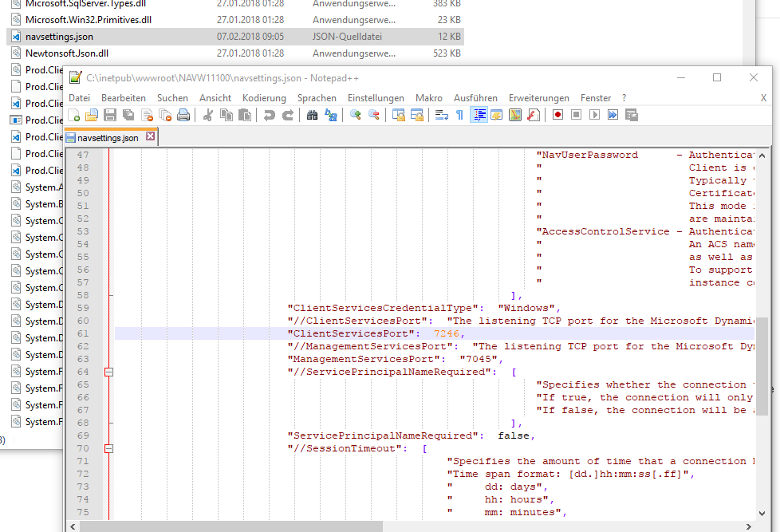This screenshot has height=532, width=780.
Task: Open the Einstellungen menu
Action: point(376,97)
